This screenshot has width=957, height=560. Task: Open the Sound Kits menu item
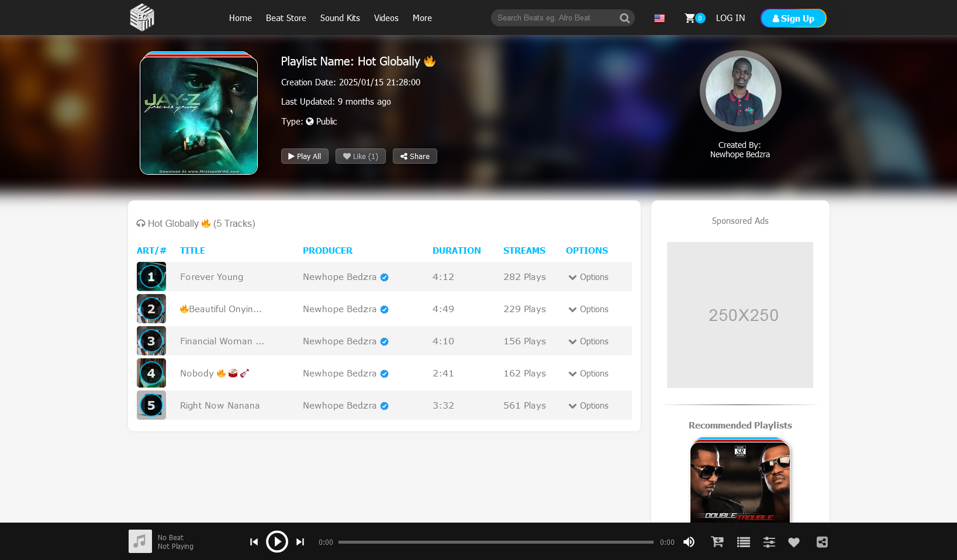340,18
